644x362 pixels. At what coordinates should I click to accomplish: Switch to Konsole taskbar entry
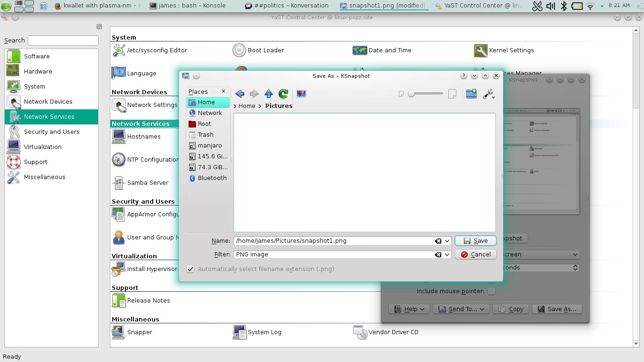(x=188, y=6)
